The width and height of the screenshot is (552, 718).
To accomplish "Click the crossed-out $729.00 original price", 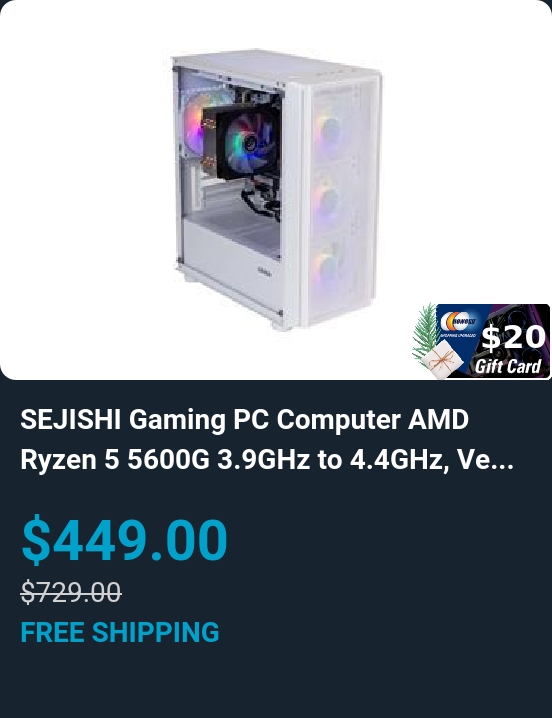I will coord(71,592).
